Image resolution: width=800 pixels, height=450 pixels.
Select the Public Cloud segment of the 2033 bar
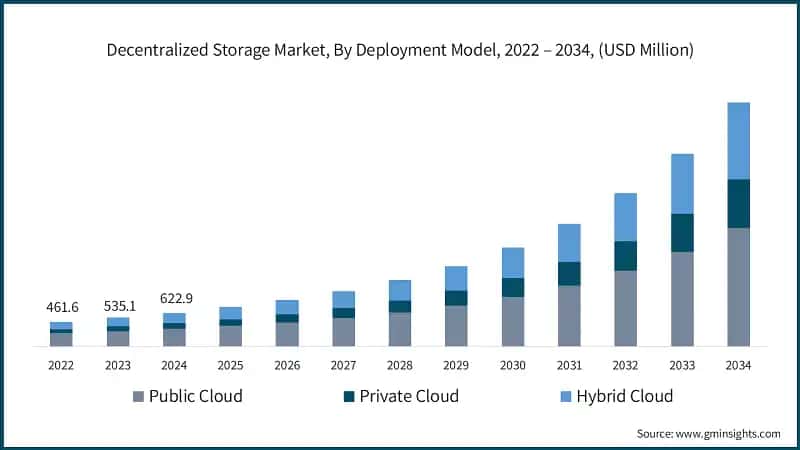point(682,299)
